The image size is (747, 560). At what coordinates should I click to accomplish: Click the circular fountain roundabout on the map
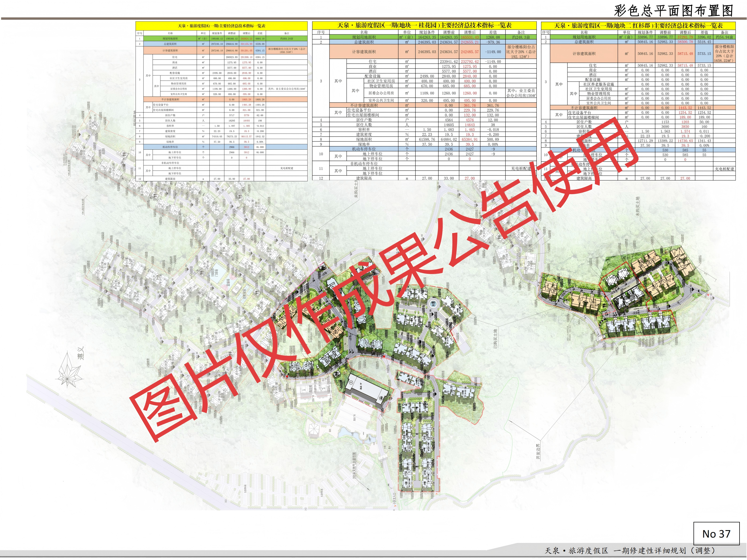tap(433, 304)
